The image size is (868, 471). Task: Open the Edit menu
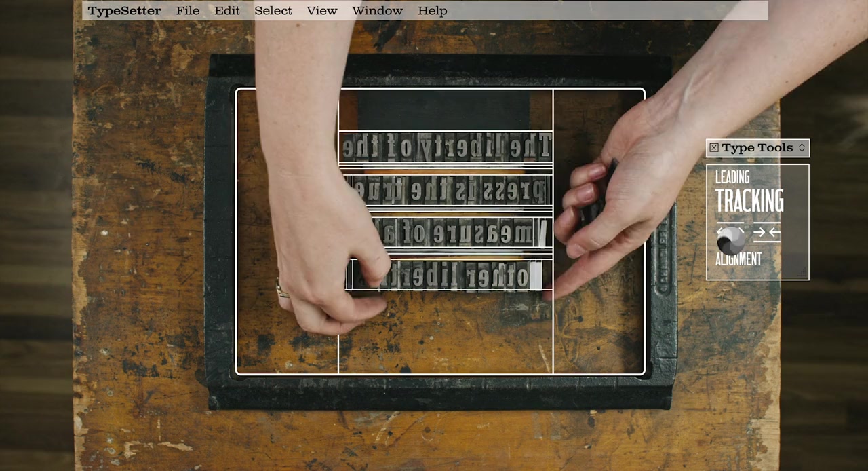(x=227, y=11)
